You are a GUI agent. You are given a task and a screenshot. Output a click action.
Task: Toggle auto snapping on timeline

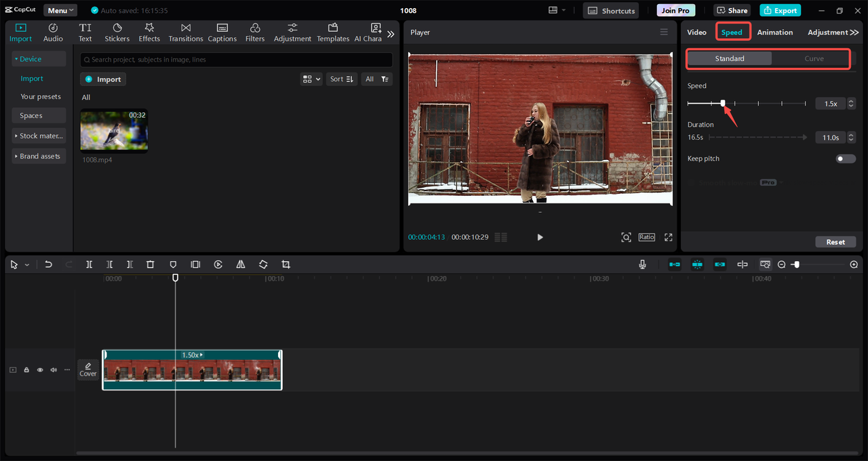(697, 264)
